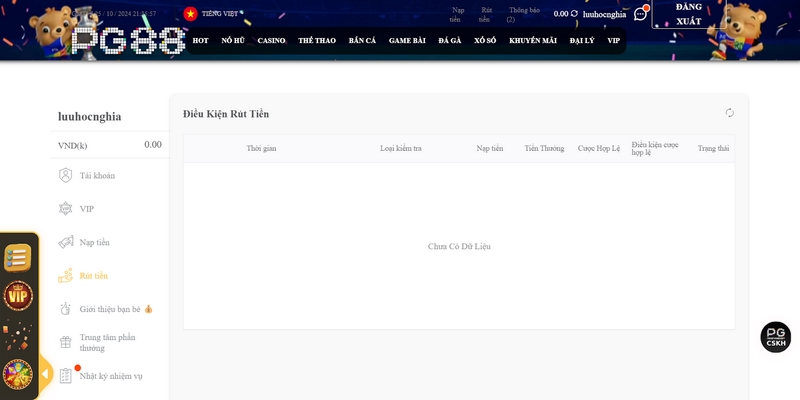Open the chat message icon in header
Image resolution: width=800 pixels, height=400 pixels.
640,15
